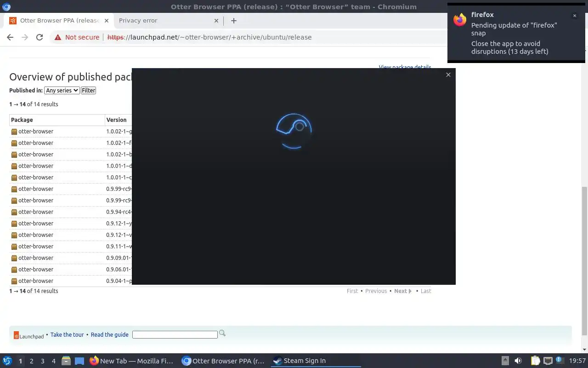Open the Read the guide link
Image resolution: width=588 pixels, height=368 pixels.
click(109, 334)
